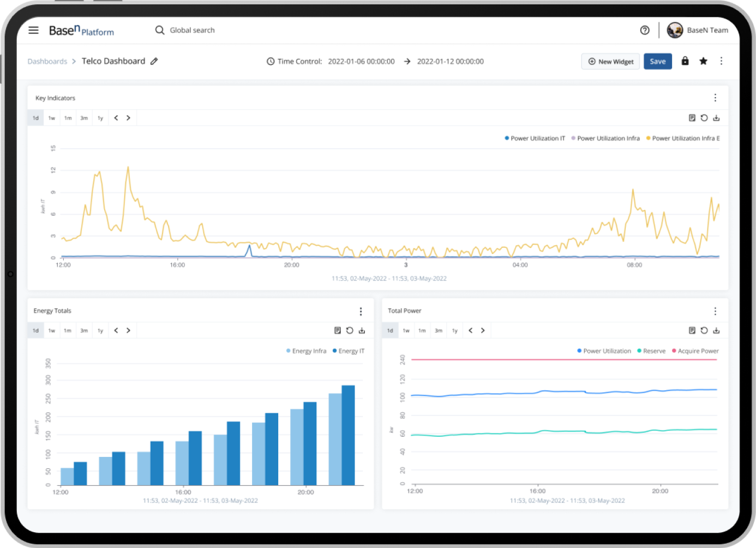Viewport: 756px width, 548px height.
Task: Select 1d range in Total Power
Action: pyautogui.click(x=390, y=330)
